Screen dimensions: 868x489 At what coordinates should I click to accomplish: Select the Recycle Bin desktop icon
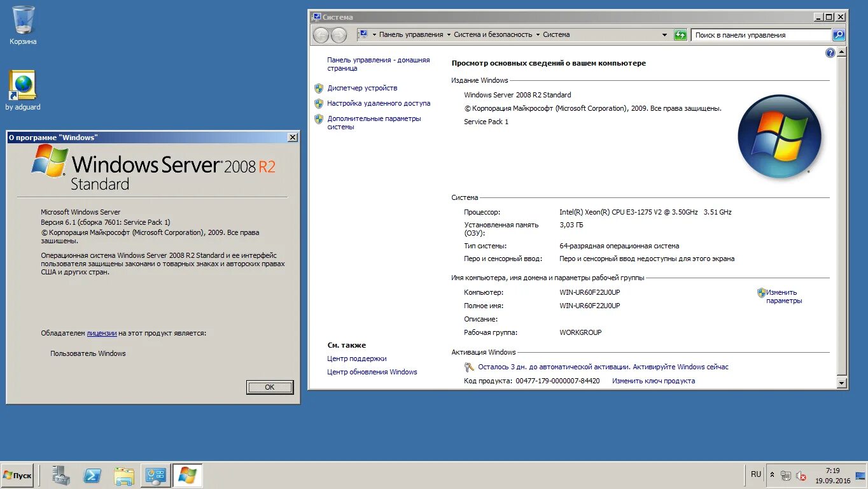tap(23, 25)
